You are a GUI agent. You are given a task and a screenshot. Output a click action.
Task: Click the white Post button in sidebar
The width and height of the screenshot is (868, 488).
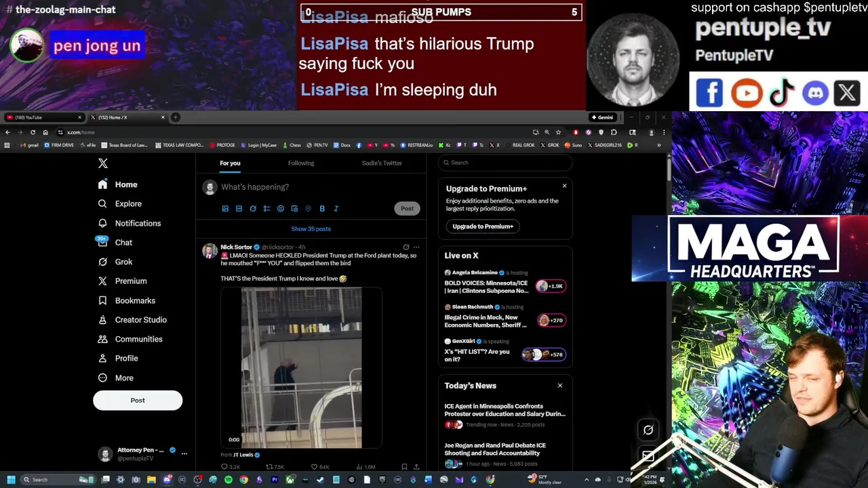click(138, 400)
